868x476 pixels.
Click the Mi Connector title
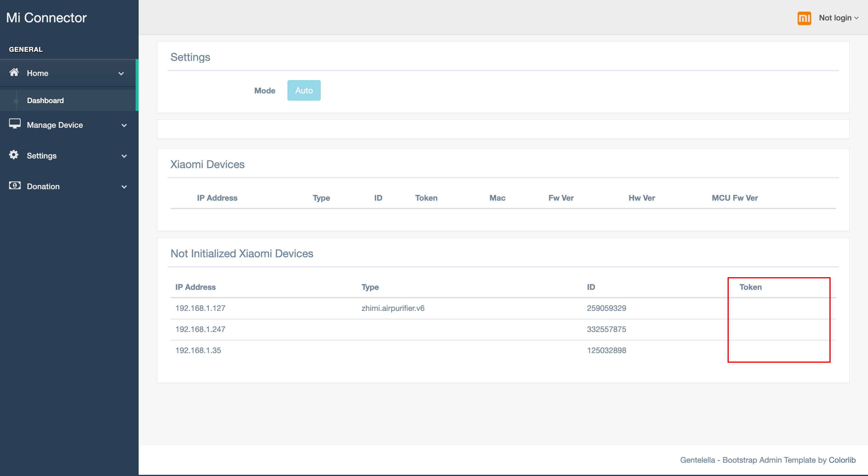(46, 17)
